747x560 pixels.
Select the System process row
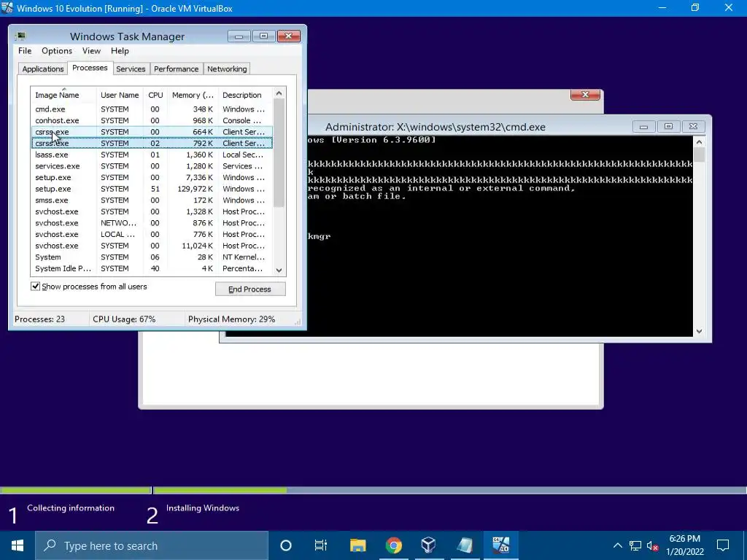point(152,257)
